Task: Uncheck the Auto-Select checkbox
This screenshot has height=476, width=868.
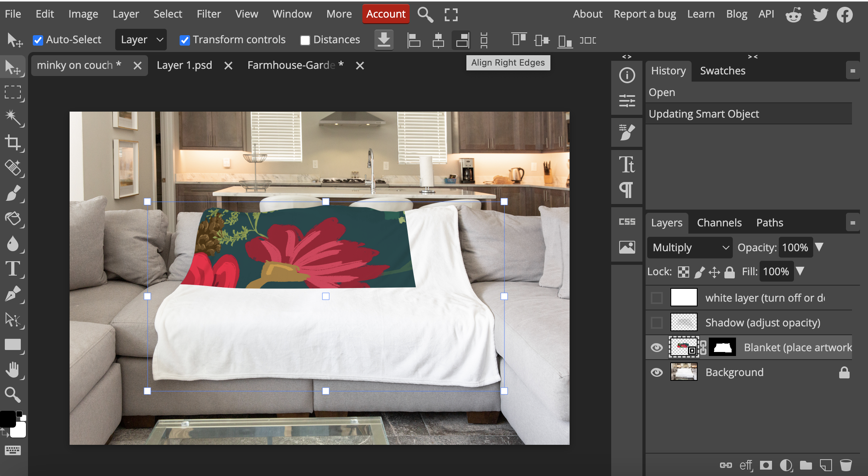Action: click(38, 40)
